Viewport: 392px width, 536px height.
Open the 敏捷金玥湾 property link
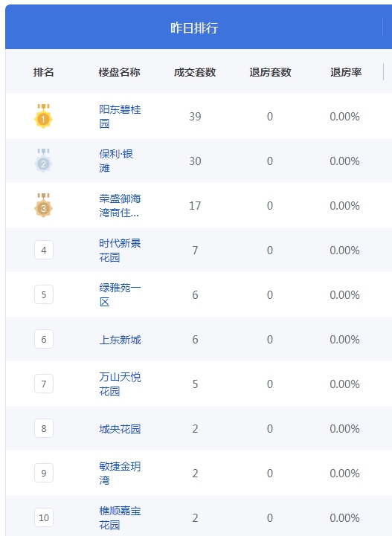(x=120, y=474)
